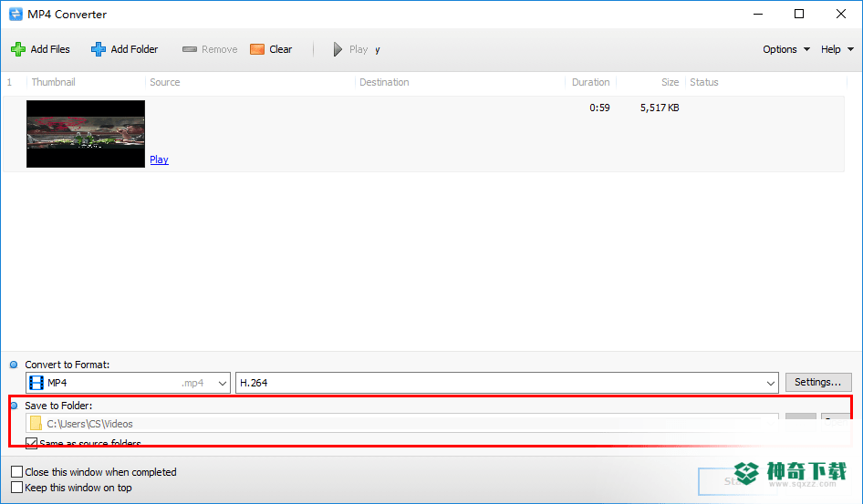
Task: Click the Settings... button
Action: [818, 382]
